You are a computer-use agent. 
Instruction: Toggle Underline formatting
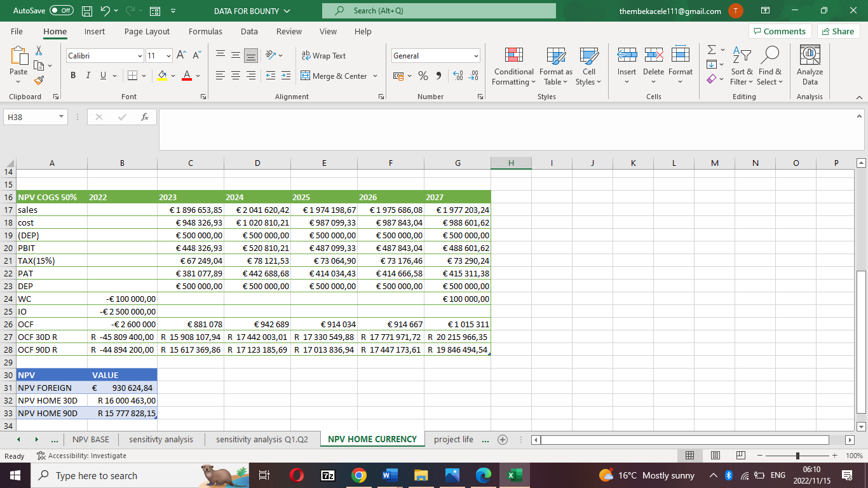click(102, 76)
